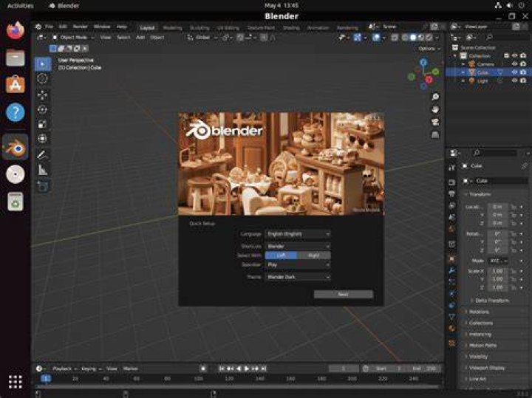This screenshot has height=398, width=532.
Task: Expand the Relations panel
Action: pyautogui.click(x=479, y=312)
